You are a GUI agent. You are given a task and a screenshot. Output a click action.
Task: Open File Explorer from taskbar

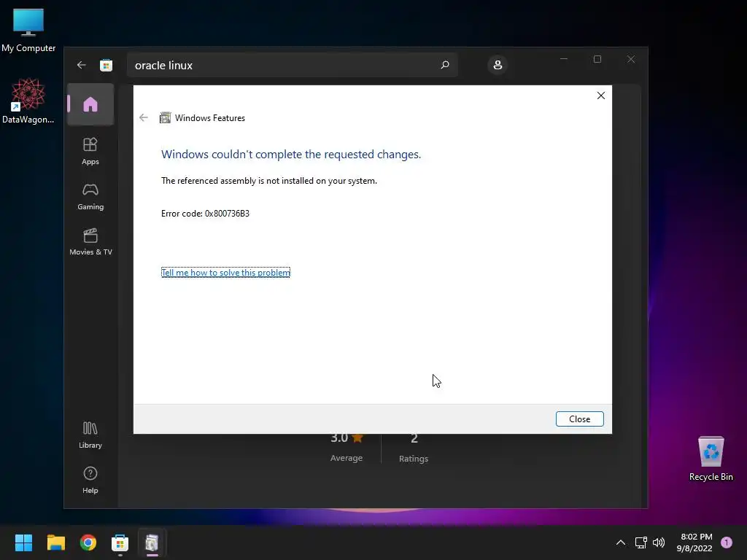click(x=55, y=542)
